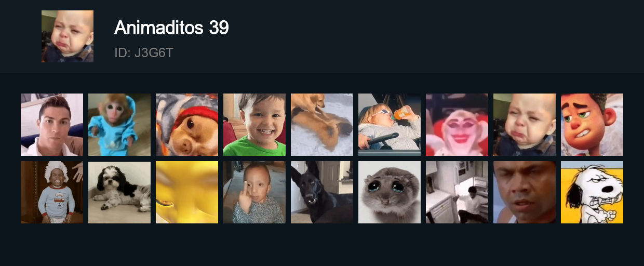Screen dimensions: 644x266
Task: Open the person dancing in kitchen sticker
Action: pos(457,192)
